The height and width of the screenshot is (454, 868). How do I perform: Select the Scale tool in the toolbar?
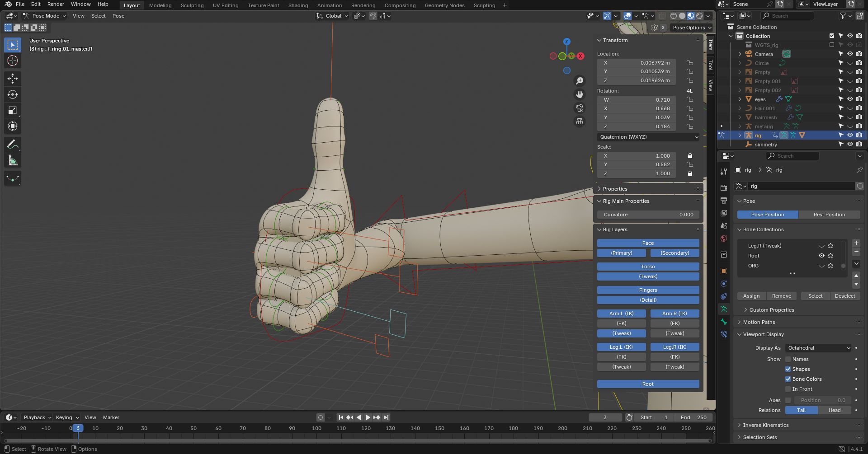tap(13, 111)
